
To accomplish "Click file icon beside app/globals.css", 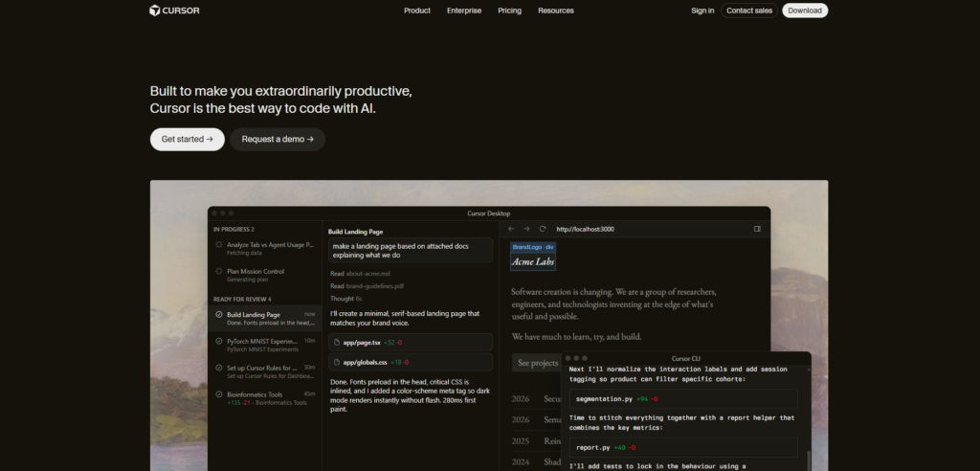I will pyautogui.click(x=337, y=362).
